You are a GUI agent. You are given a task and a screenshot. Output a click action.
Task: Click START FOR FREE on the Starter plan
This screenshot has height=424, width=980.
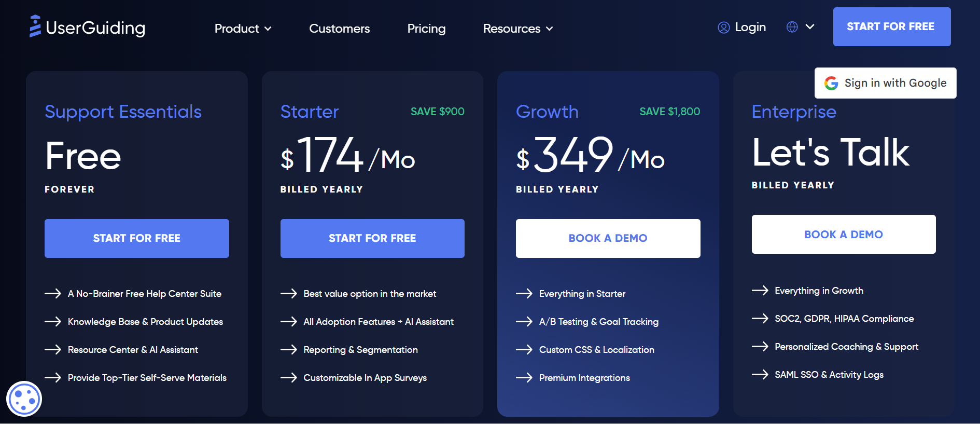(372, 238)
